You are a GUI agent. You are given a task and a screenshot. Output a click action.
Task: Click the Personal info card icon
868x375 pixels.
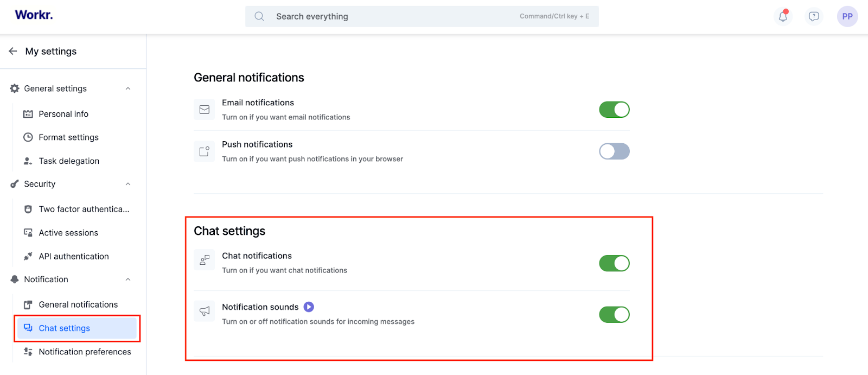[28, 114]
